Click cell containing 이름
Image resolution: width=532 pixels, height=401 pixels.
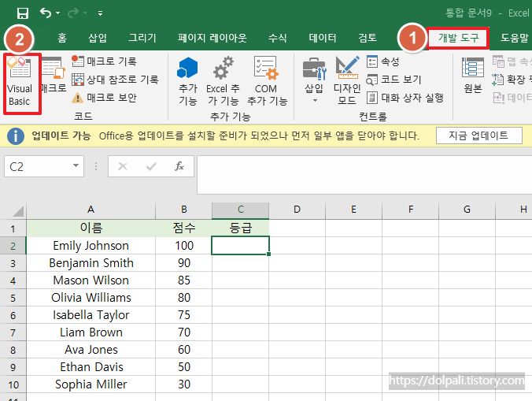91,228
